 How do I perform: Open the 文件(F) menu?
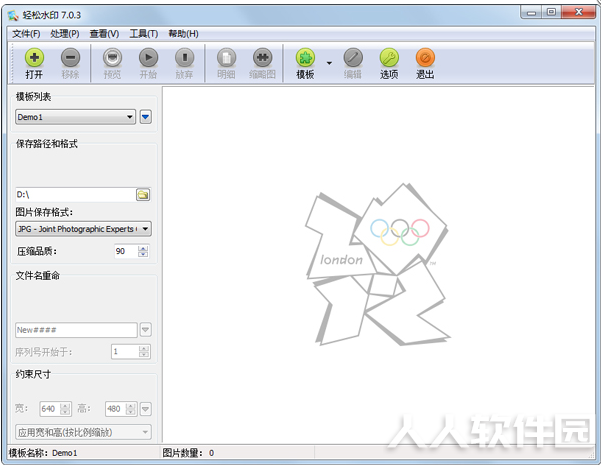26,34
